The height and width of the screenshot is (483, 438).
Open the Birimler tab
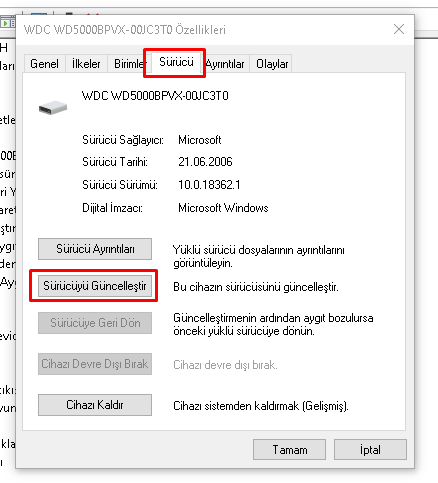tap(128, 63)
